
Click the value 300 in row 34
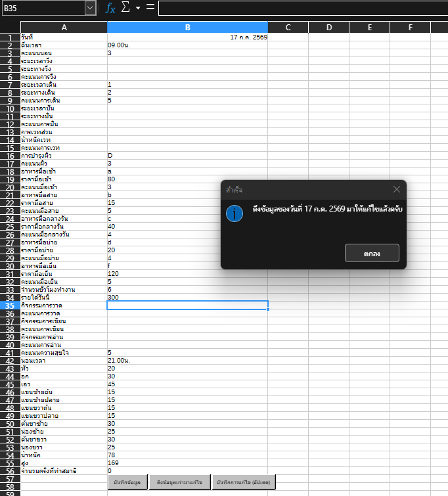pyautogui.click(x=188, y=298)
